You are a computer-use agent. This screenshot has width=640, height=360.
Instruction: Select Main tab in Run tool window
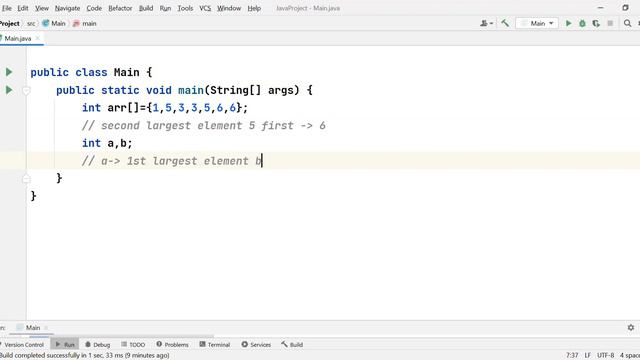pos(33,328)
